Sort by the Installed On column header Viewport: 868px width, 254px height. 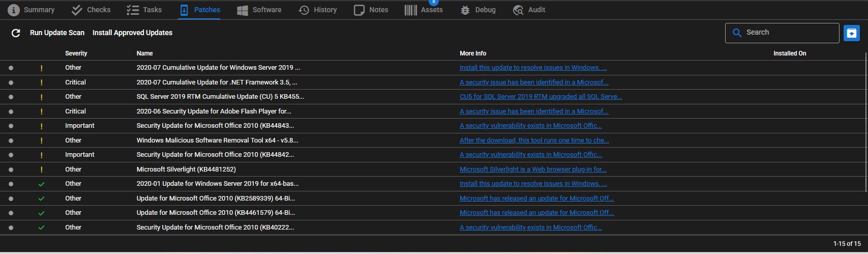pos(790,53)
